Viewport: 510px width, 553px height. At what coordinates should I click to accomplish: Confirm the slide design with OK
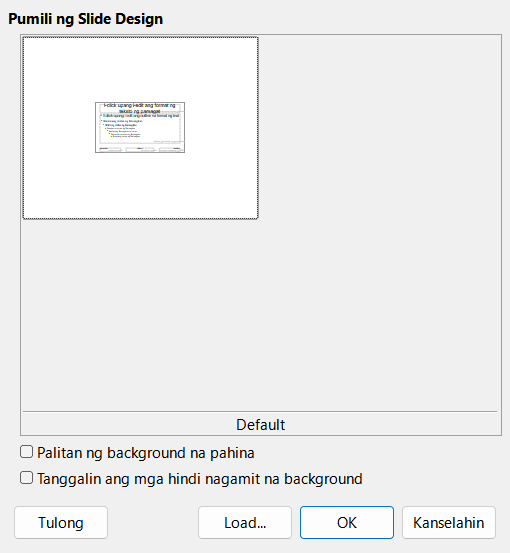347,522
